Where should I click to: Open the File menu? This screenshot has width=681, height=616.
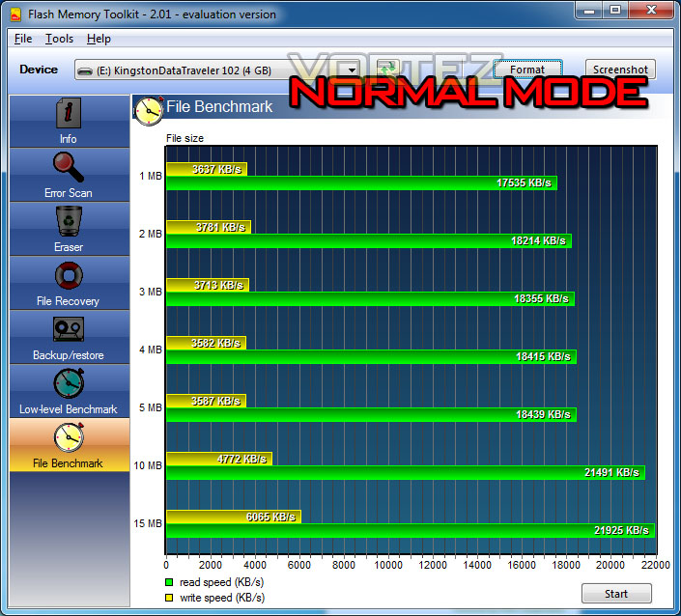pos(23,39)
